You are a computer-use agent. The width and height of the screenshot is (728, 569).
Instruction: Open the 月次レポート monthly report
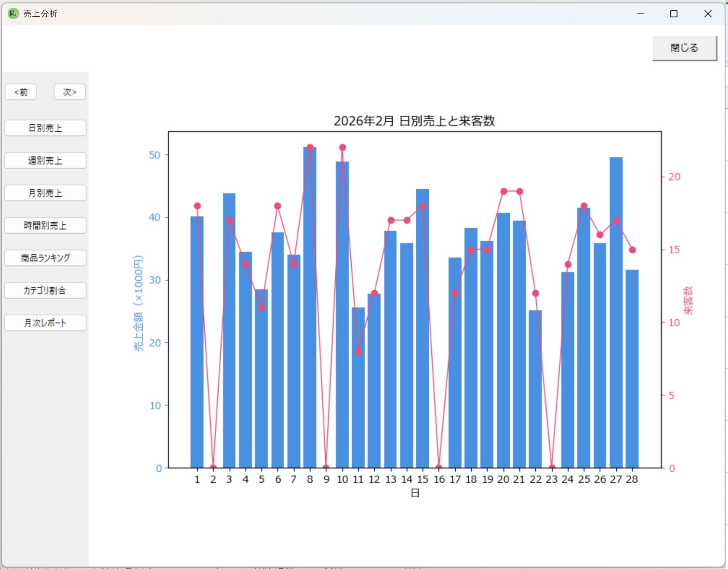[45, 323]
